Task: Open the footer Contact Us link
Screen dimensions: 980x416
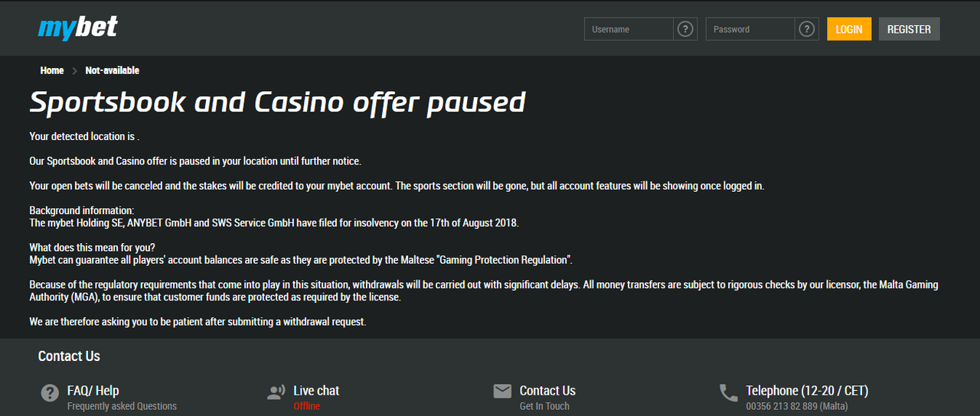Action: [547, 391]
